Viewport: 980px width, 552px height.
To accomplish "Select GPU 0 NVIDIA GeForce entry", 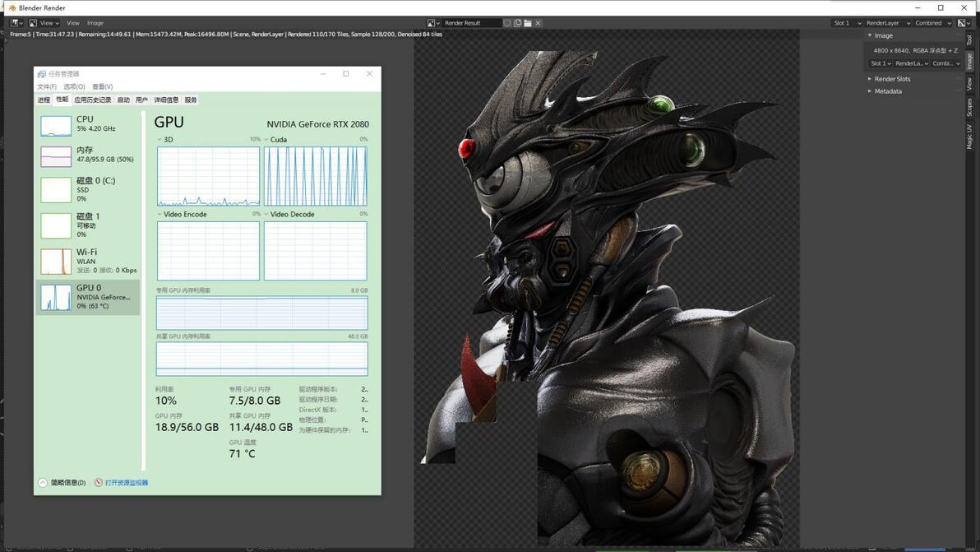I will (x=88, y=297).
